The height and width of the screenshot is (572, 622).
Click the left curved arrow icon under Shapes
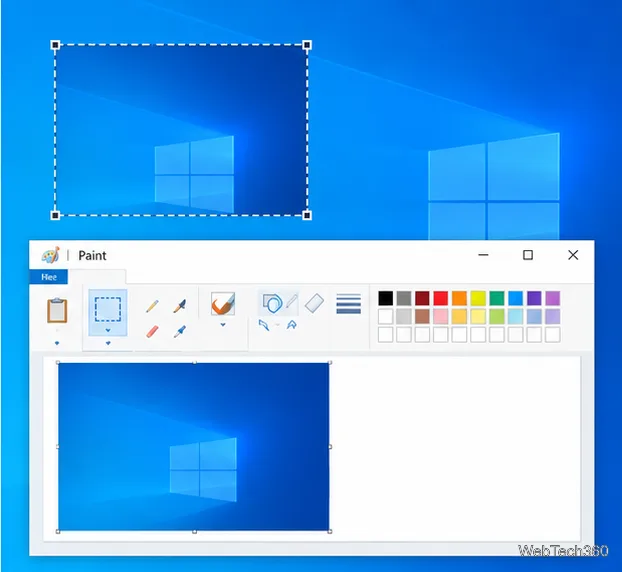(264, 325)
